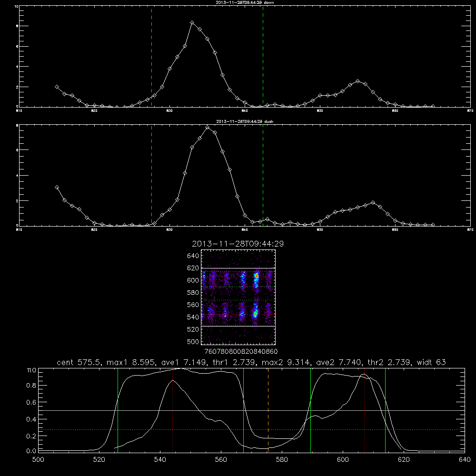
Task: Click spectral image y-axis label 600
Action: 193,280
